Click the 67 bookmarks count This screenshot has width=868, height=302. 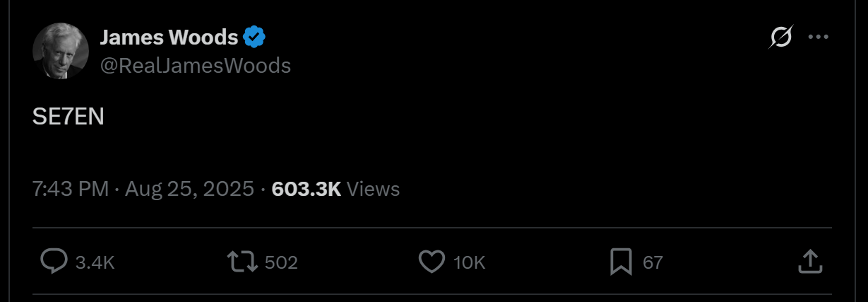653,263
